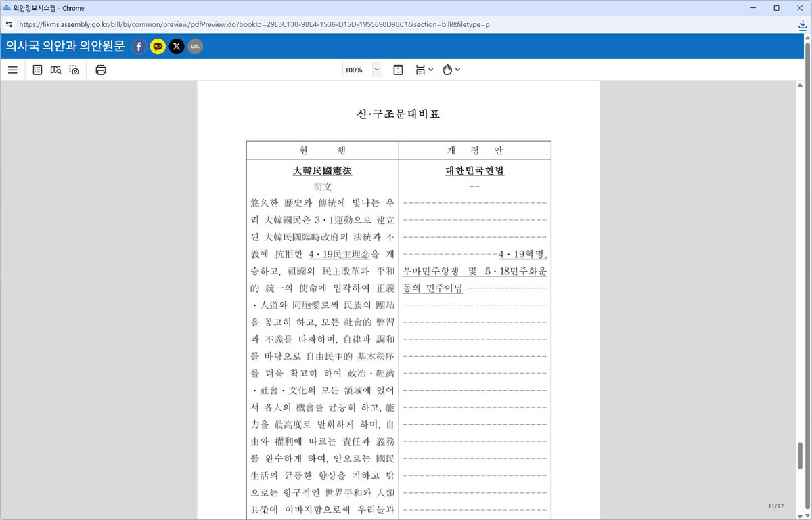The width and height of the screenshot is (812, 520).
Task: Click the 개정안 column header
Action: [x=475, y=150]
